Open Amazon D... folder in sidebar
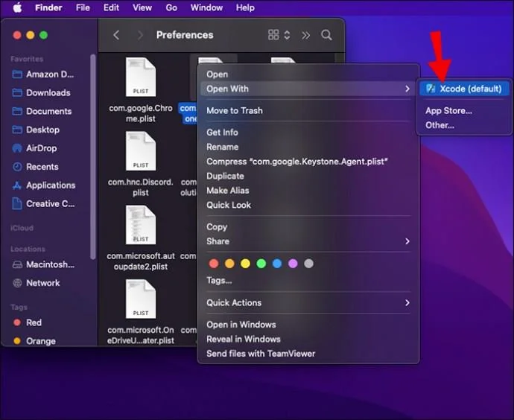Viewport: 514px width, 420px height. 43,74
